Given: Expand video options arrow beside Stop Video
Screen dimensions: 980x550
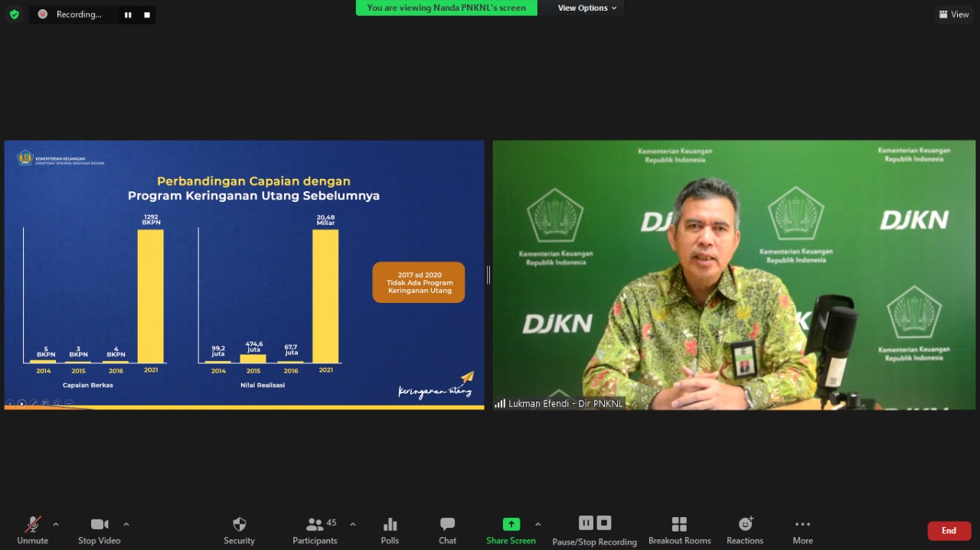Looking at the screenshot, I should 126,525.
